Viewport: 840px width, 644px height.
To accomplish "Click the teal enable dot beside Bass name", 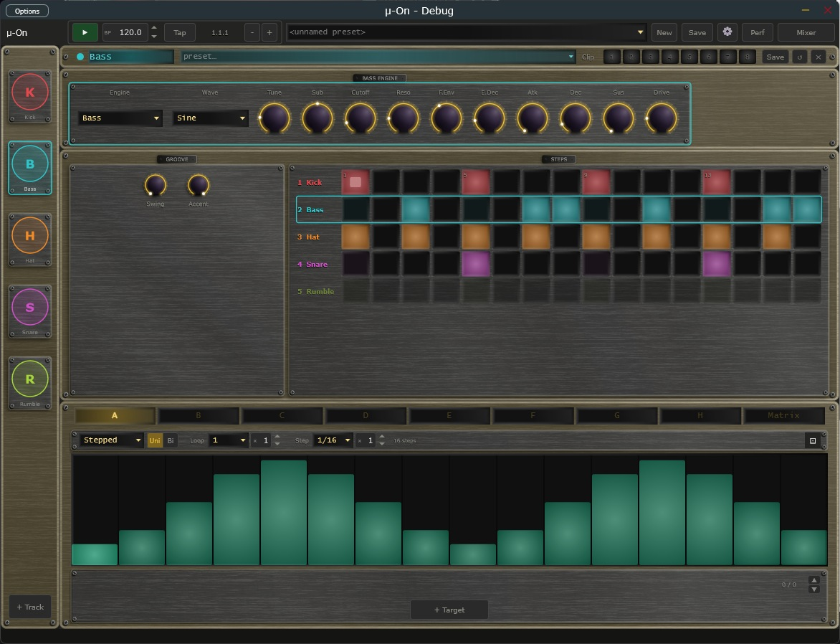I will 80,57.
